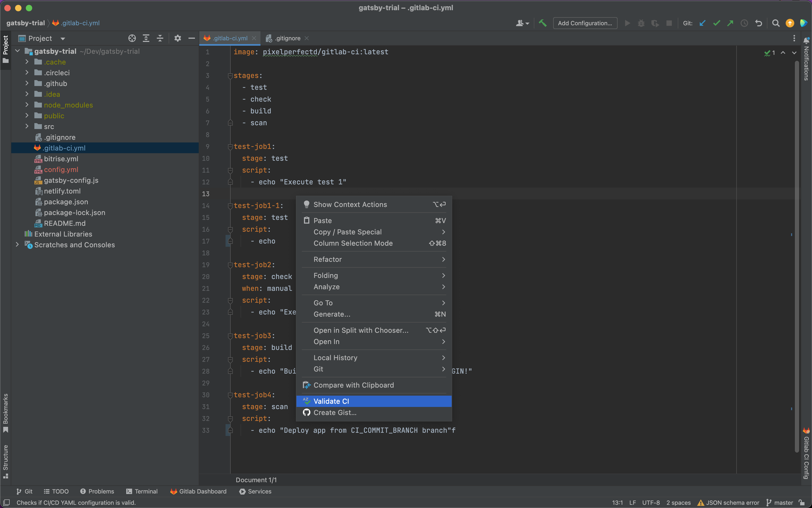812x508 pixels.
Task: Click Collapse All in Project panel
Action: [160, 38]
